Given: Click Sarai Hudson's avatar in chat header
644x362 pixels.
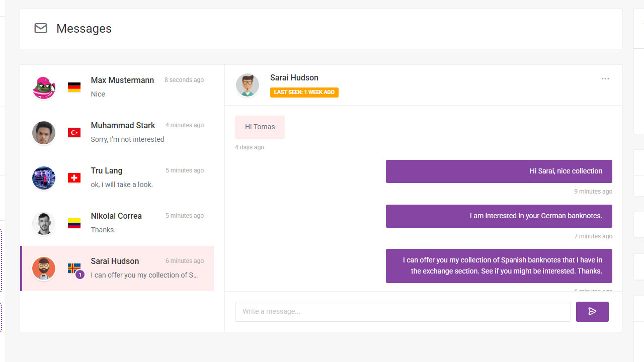Looking at the screenshot, I should click(x=248, y=85).
